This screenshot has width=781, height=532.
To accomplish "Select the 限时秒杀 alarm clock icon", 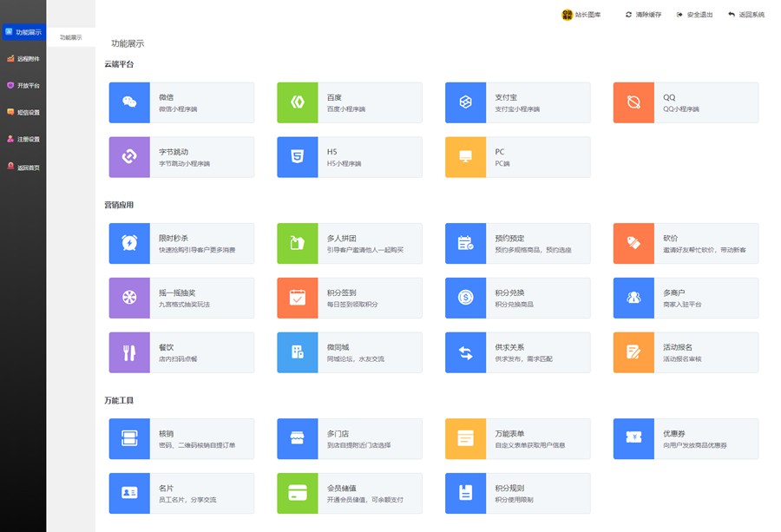I will coord(129,243).
